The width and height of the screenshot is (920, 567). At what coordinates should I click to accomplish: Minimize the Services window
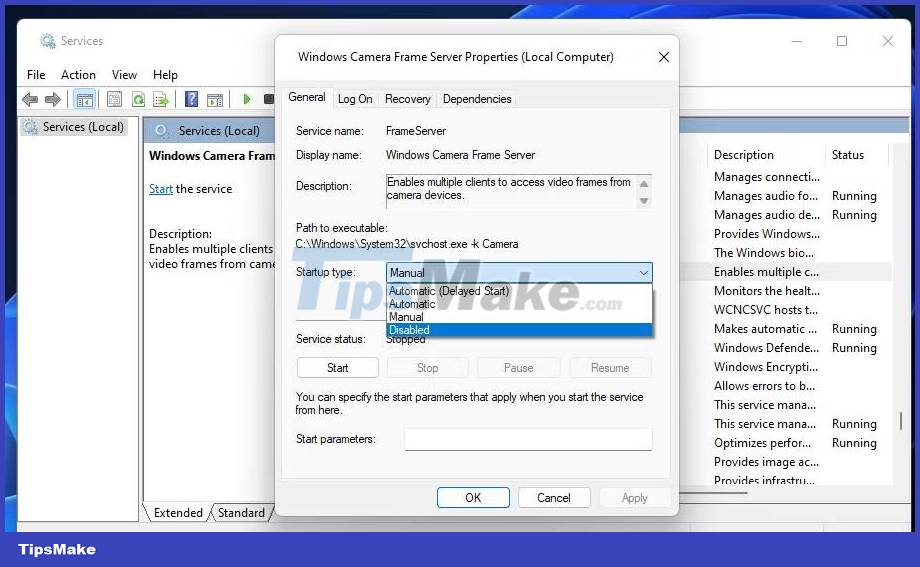click(x=797, y=41)
